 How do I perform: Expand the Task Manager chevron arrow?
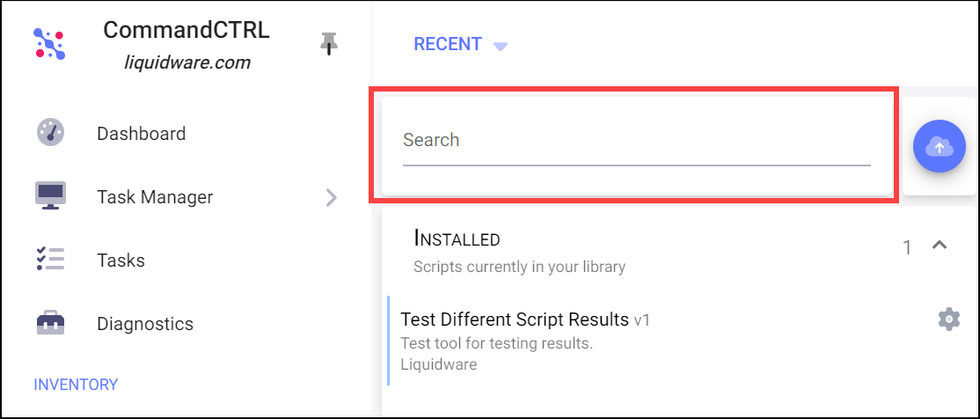(x=332, y=198)
